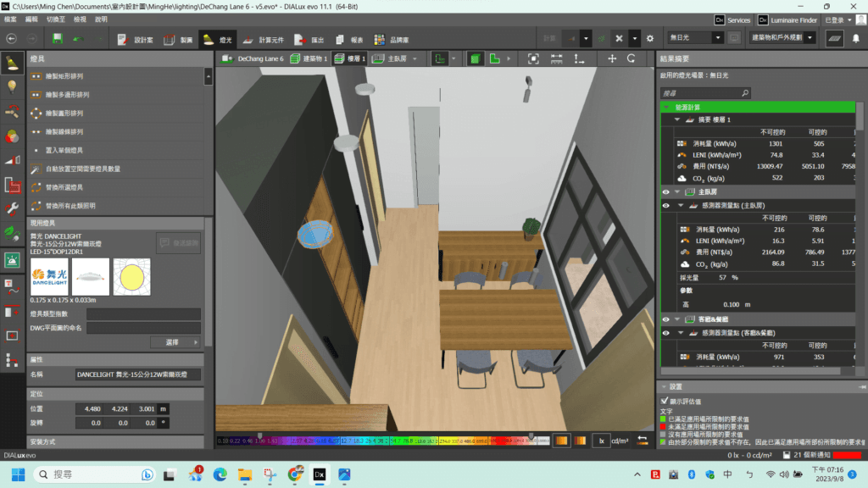Open the 檔案 menu

click(x=10, y=19)
